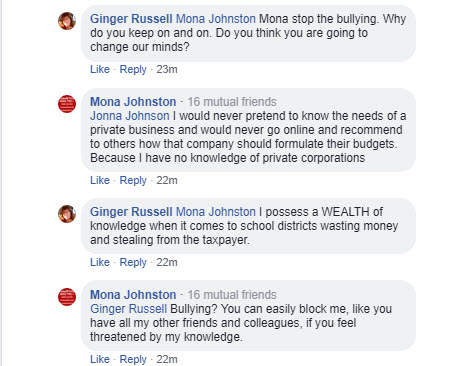Reply to the 'Mona stop the bullying' comment

click(133, 69)
